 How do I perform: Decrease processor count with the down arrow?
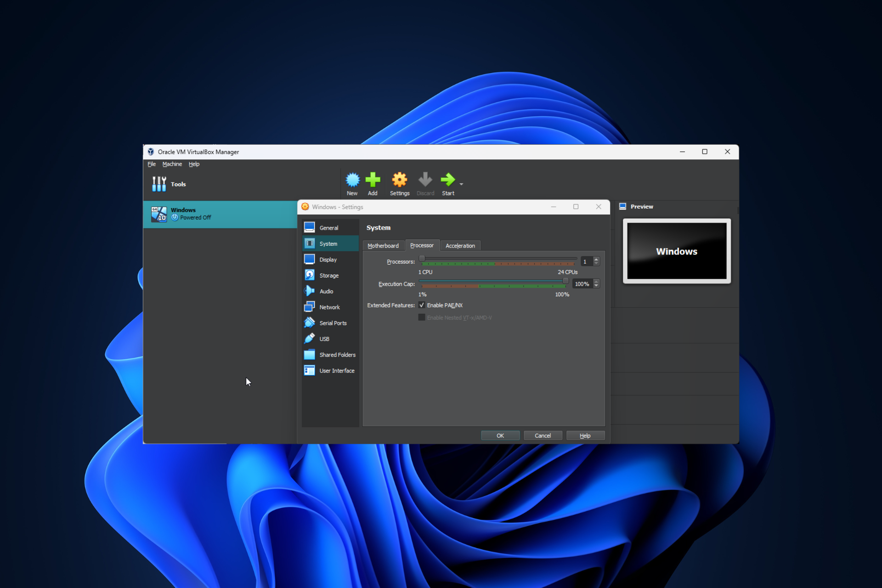click(x=596, y=263)
